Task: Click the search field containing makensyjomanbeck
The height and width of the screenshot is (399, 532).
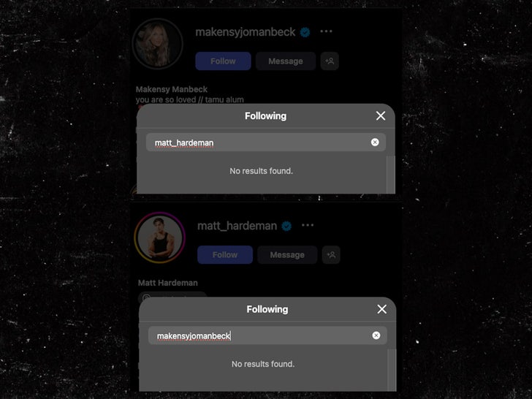Action: coord(267,335)
